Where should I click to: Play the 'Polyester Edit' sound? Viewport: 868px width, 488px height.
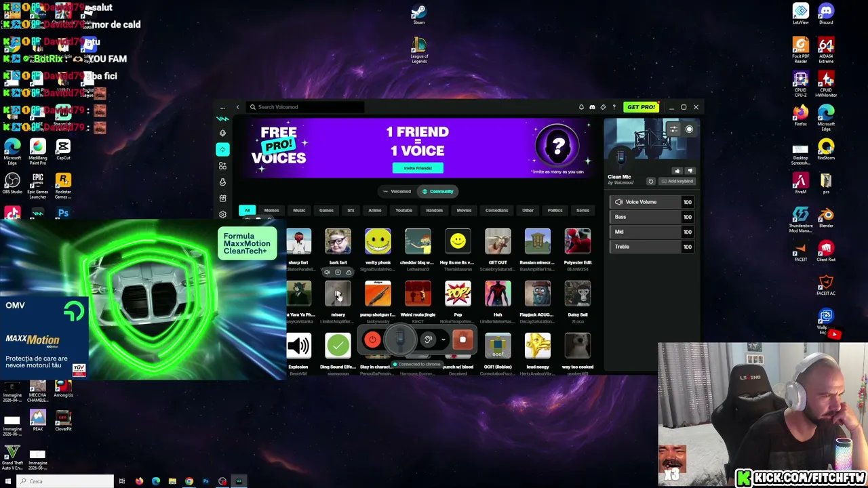(x=578, y=242)
